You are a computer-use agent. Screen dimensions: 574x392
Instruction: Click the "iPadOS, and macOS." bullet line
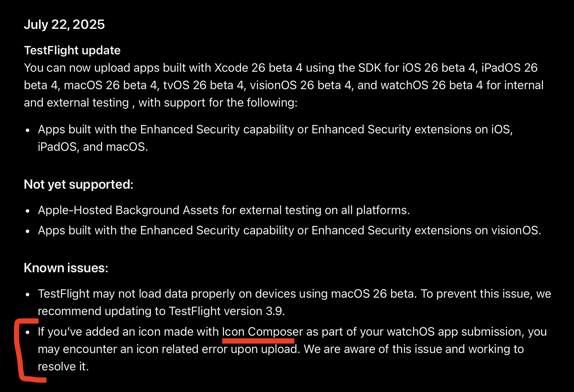(93, 147)
